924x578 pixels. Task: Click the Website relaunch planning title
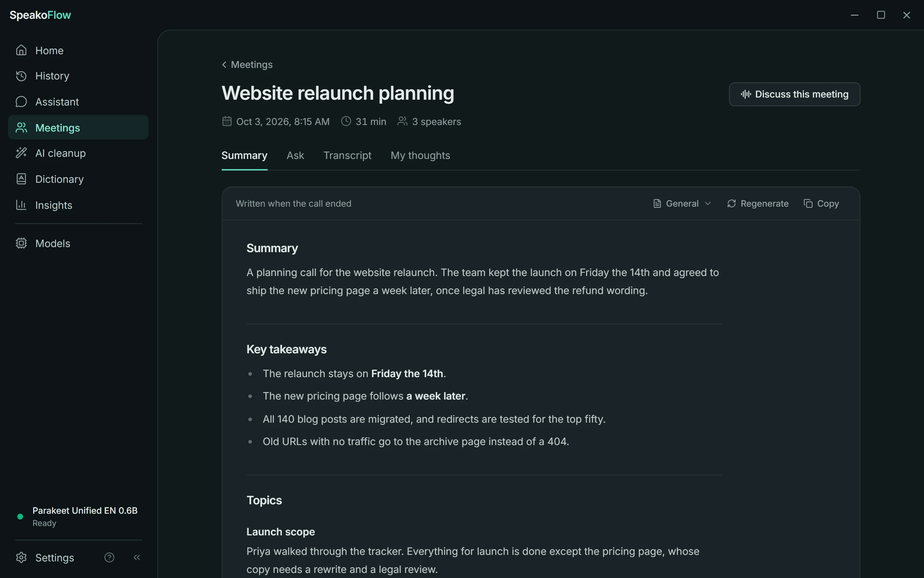click(337, 93)
